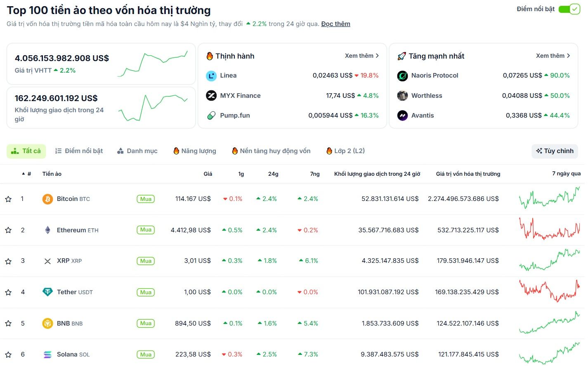
Task: Click the Linea token icon in Thịnh hành
Action: (x=211, y=76)
